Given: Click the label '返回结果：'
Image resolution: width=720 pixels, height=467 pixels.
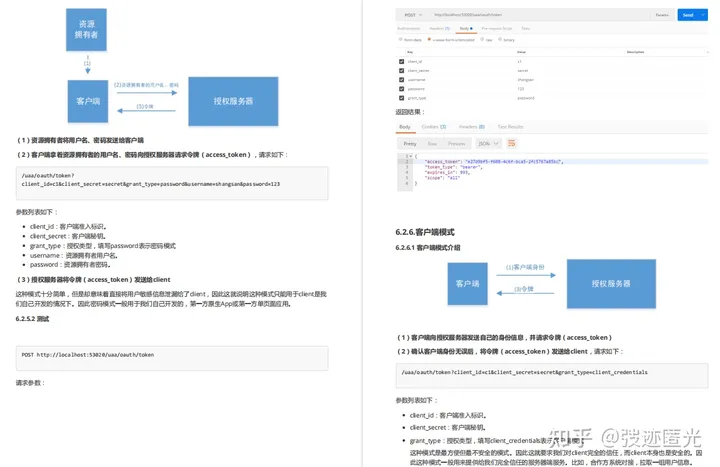Looking at the screenshot, I should pyautogui.click(x=410, y=112).
